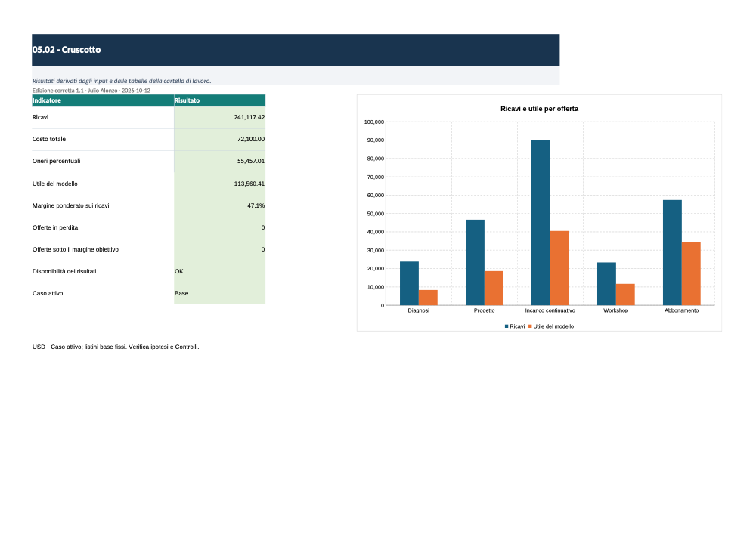Click the blue Workshop revenue bar

click(606, 283)
